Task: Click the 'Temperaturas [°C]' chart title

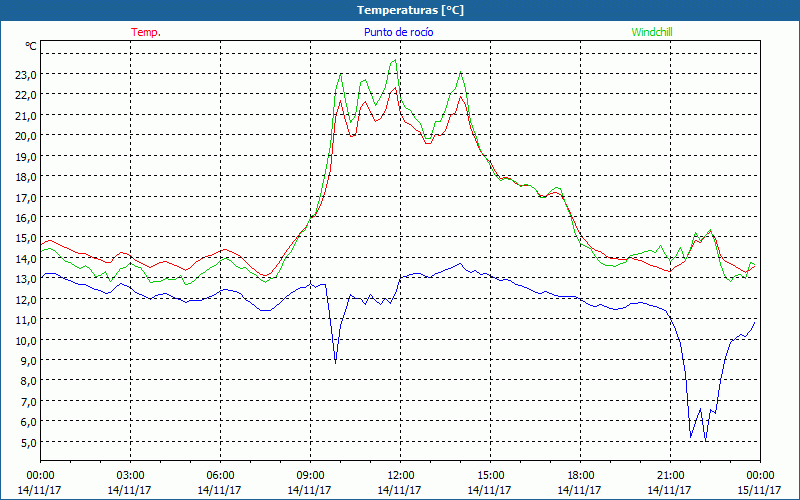Action: coord(410,10)
